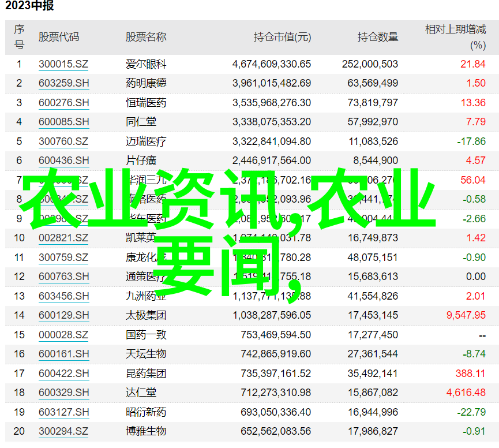Click stock code 600436.SH

coord(63,160)
